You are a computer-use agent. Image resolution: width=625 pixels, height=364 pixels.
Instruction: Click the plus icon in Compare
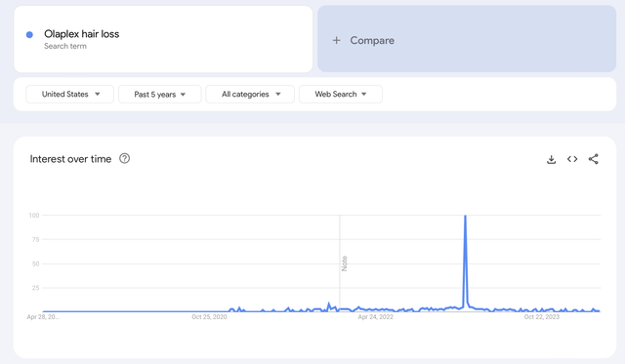pyautogui.click(x=336, y=40)
